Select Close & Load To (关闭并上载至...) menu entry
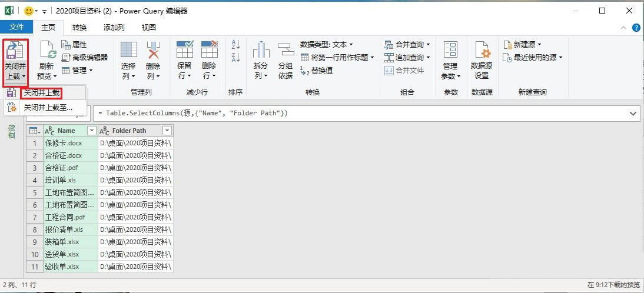 tap(45, 108)
